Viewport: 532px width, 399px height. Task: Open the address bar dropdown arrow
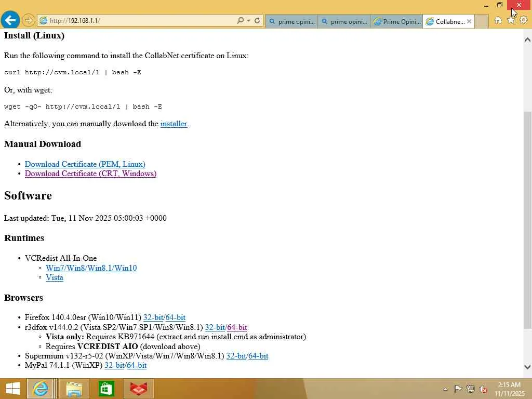point(249,21)
